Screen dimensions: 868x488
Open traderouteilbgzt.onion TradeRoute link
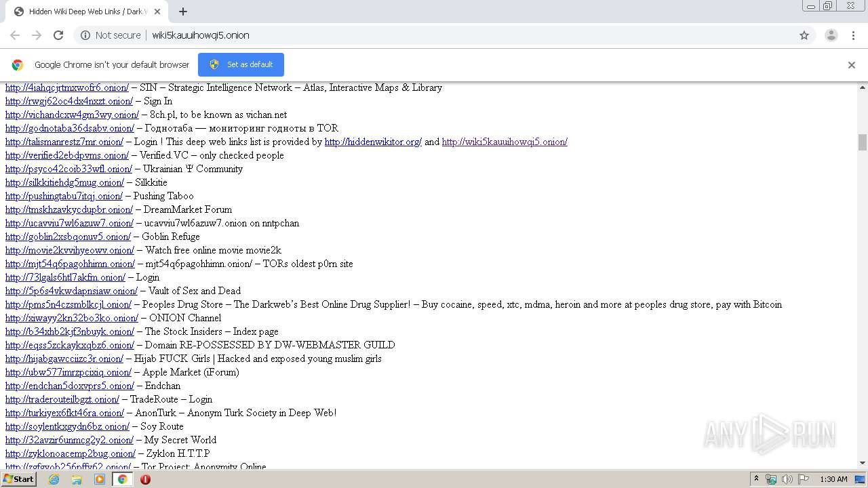(62, 399)
